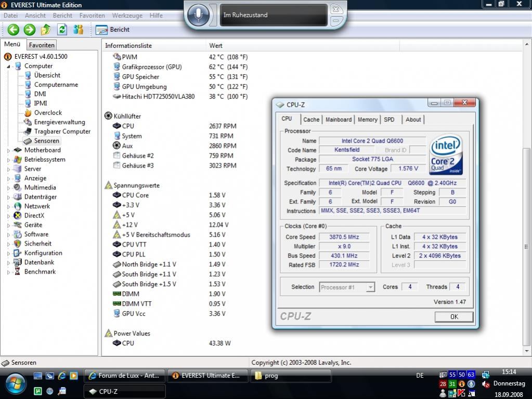
Task: Click the Datenbank tree icon
Action: (17, 262)
